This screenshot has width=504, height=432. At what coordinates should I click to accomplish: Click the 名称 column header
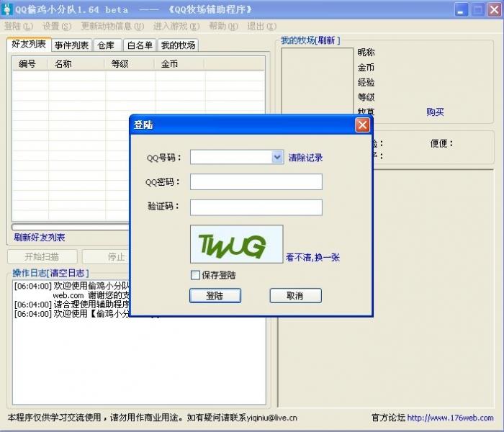(76, 63)
